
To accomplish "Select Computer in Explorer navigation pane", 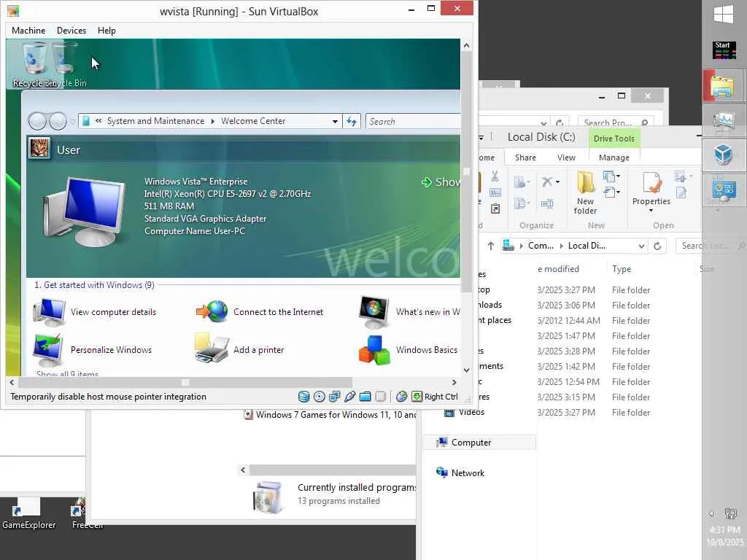I will coord(479,443).
